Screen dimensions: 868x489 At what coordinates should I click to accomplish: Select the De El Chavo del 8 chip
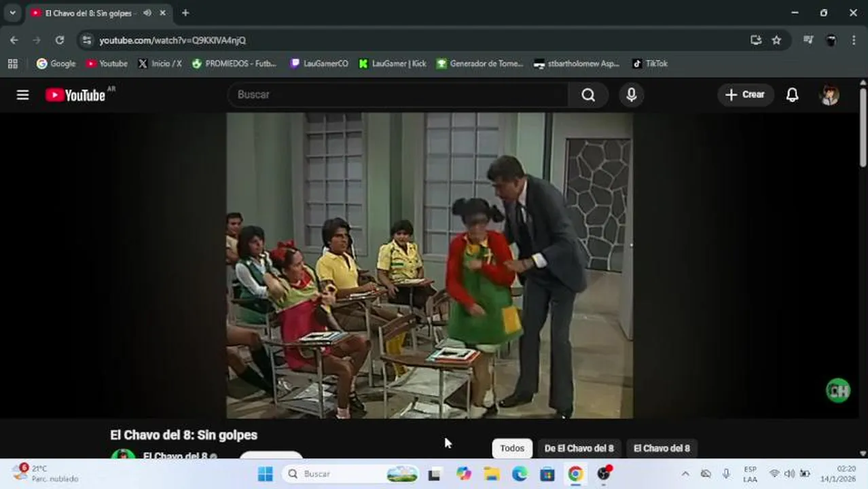[x=579, y=448]
